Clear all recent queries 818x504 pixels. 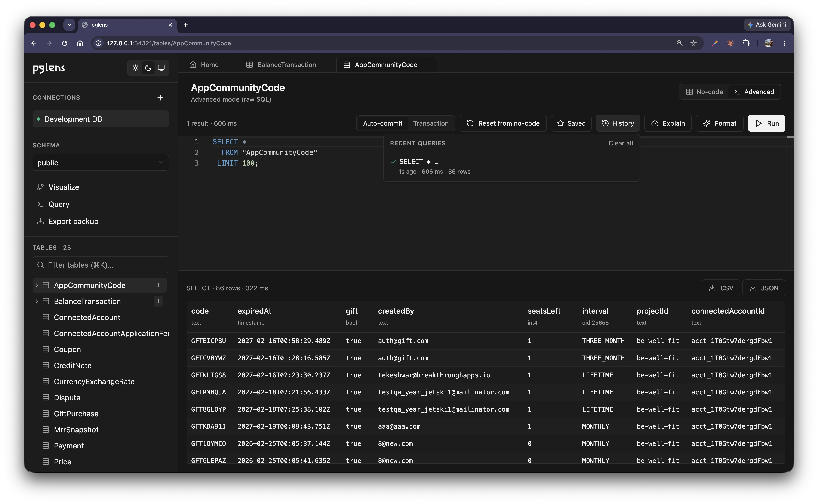click(620, 143)
